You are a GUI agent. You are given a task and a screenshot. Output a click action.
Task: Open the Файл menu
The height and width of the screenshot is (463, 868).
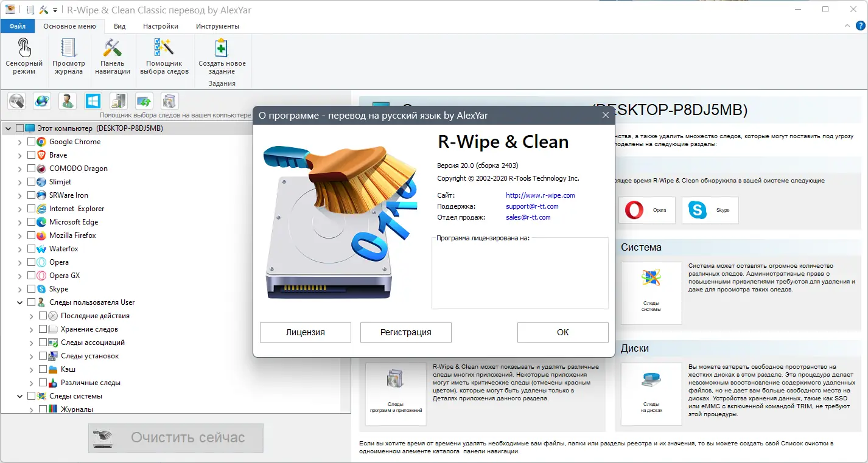[x=17, y=26]
